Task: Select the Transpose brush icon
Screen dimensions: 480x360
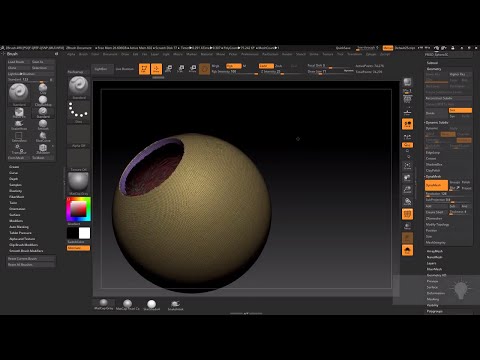Action: (19, 149)
